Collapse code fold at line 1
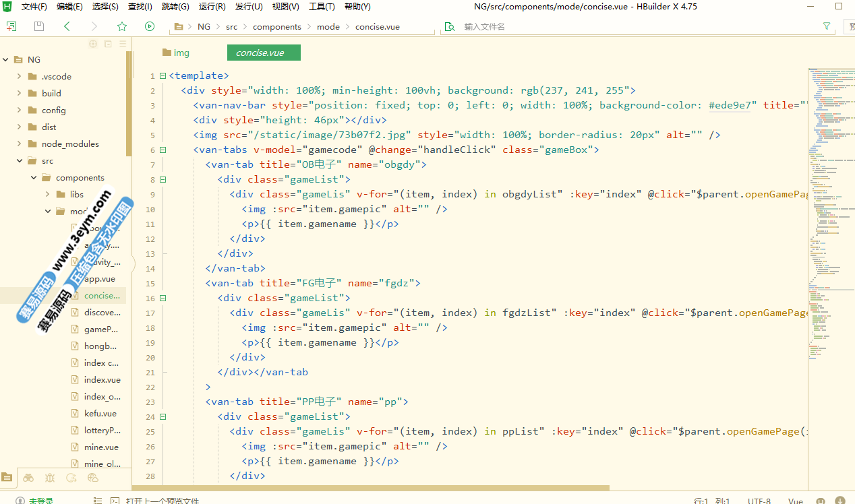855x504 pixels. pyautogui.click(x=163, y=76)
